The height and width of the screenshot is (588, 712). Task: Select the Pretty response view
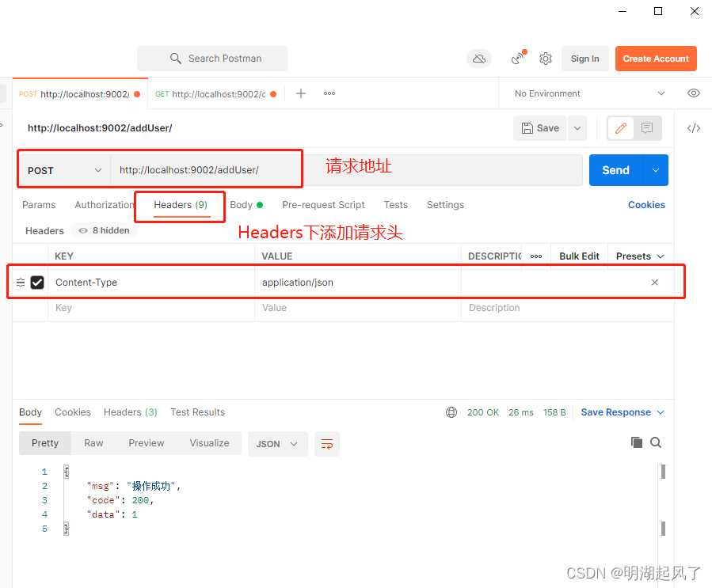coord(45,443)
